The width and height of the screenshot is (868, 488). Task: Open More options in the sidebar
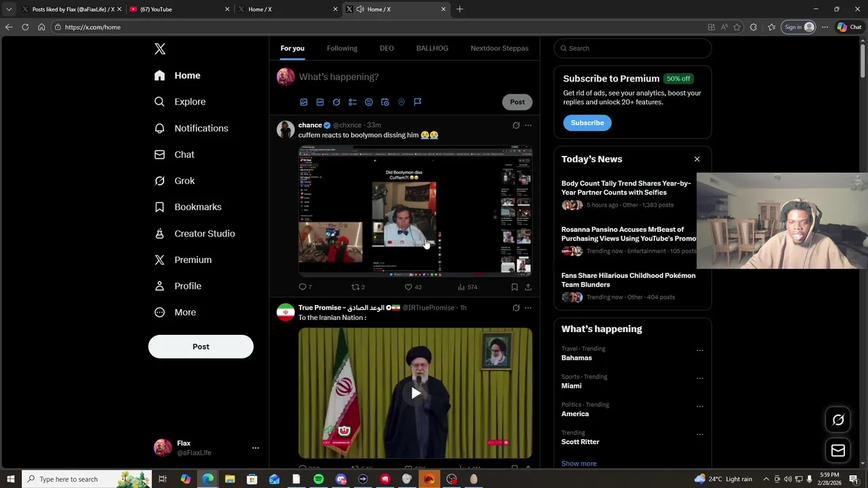[175, 312]
